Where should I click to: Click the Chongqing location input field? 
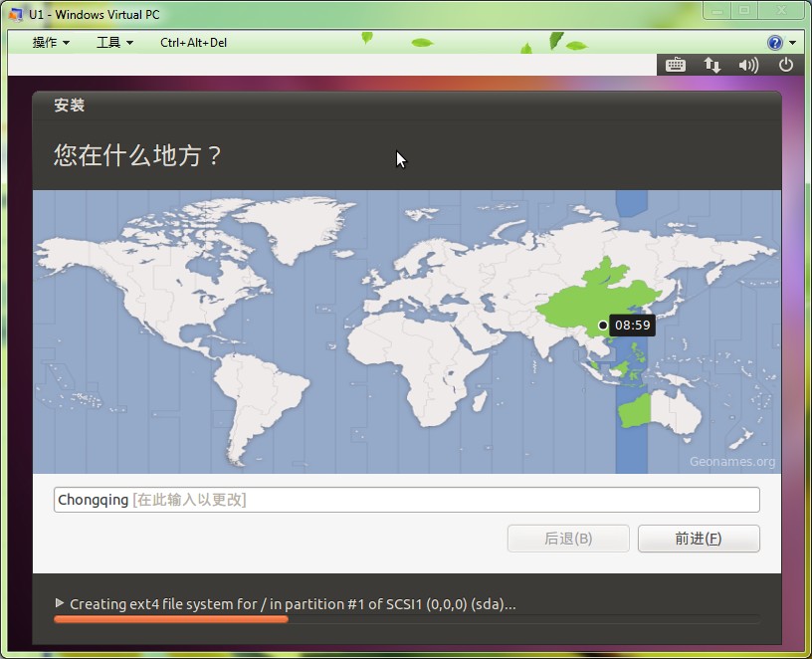[x=407, y=500]
